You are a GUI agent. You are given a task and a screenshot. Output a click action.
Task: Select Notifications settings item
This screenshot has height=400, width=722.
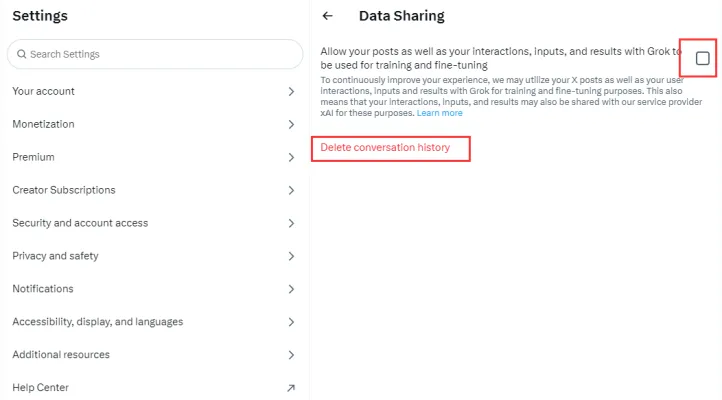(43, 290)
